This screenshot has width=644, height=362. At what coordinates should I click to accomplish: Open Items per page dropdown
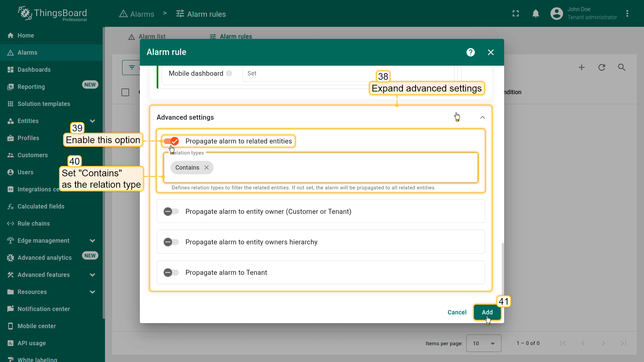point(483,343)
